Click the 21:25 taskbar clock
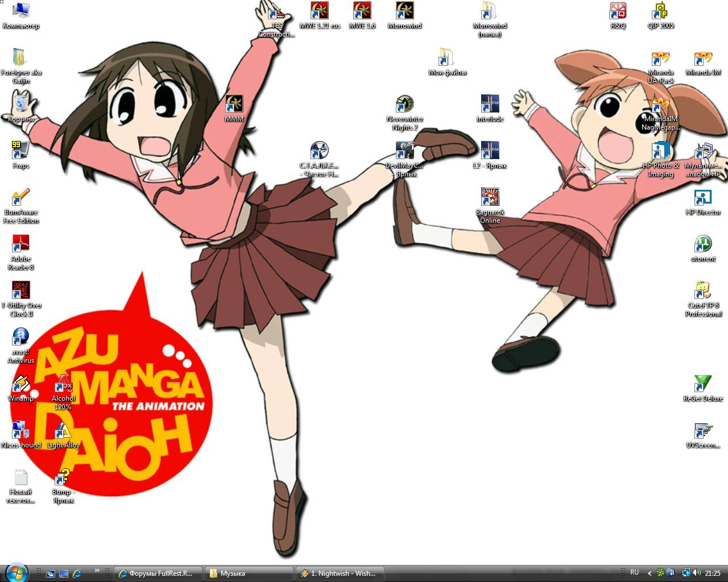 coord(713,573)
